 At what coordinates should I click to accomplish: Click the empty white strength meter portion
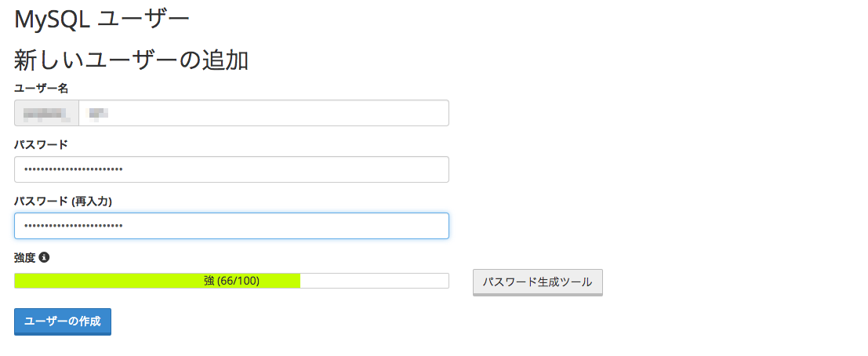[375, 281]
